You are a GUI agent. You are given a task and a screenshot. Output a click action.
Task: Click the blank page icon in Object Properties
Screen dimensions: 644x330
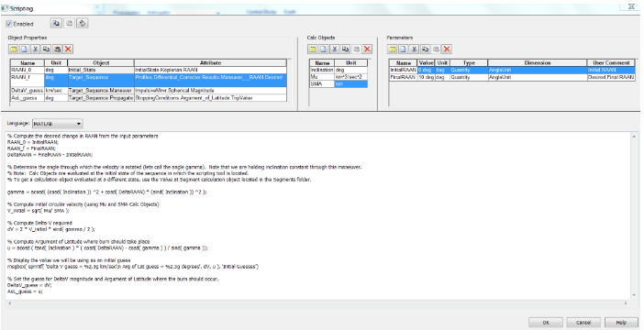(x=24, y=49)
